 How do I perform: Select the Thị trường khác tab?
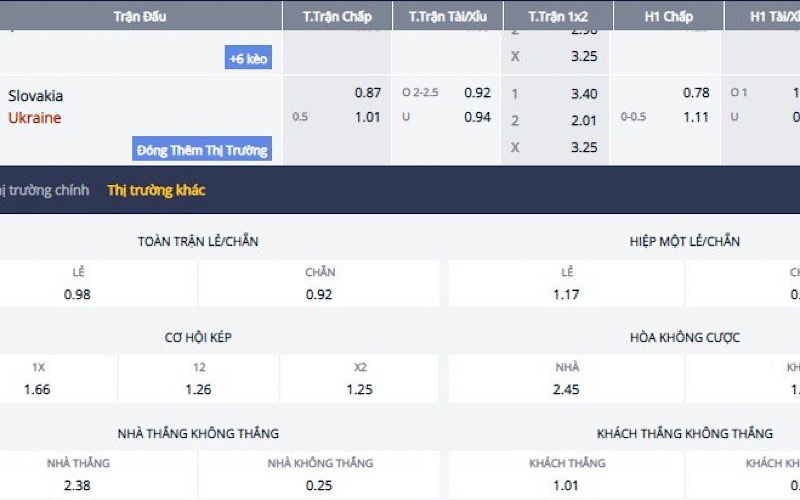pos(156,190)
